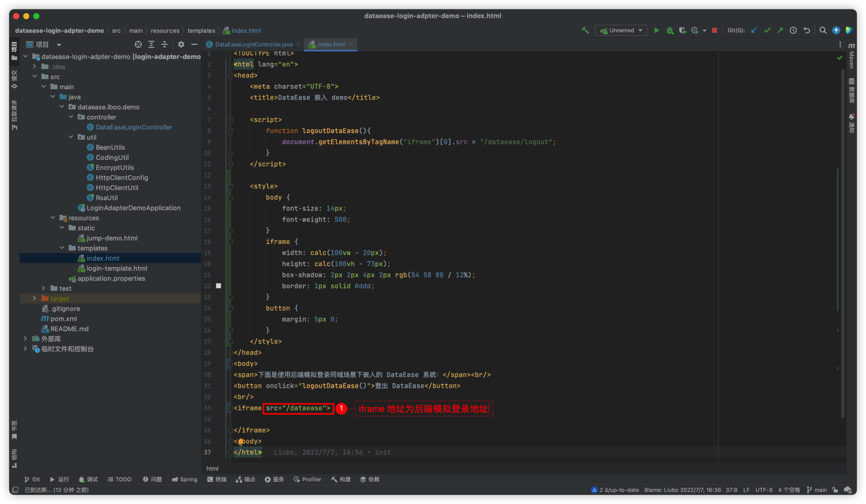The height and width of the screenshot is (504, 866).
Task: Open project panel settings gear
Action: (181, 44)
